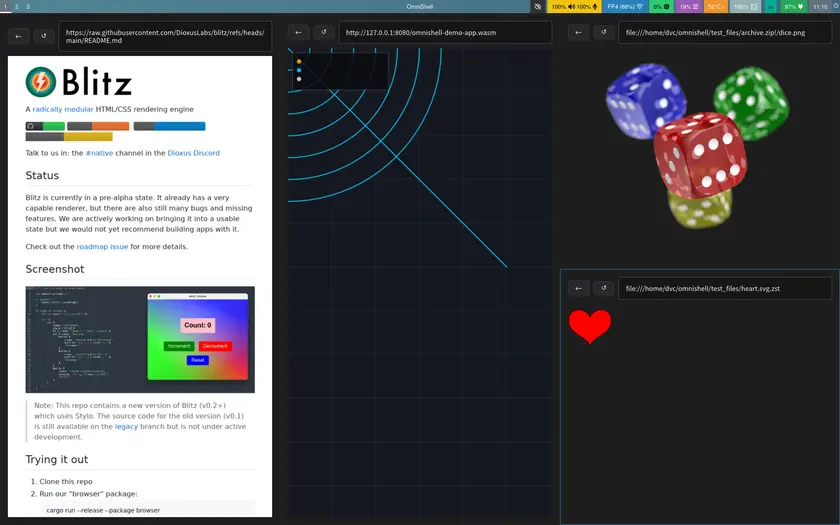
Task: Go back in the omnishell-demo-app.wasm pane
Action: (x=298, y=32)
